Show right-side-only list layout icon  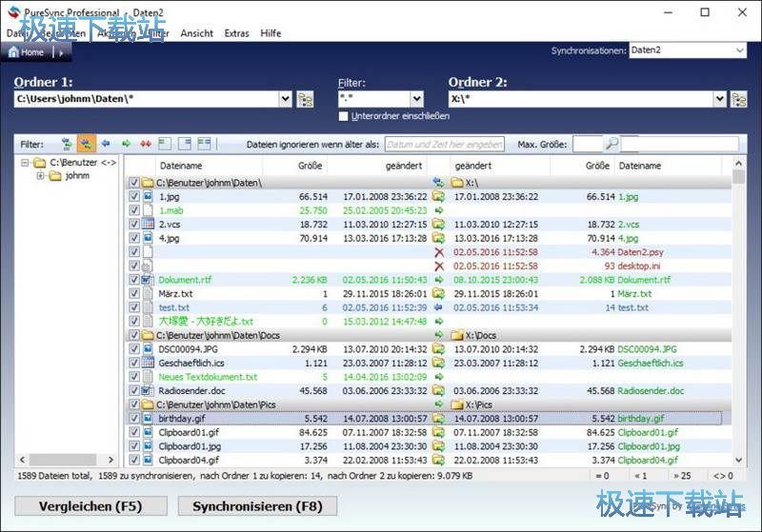[x=185, y=144]
